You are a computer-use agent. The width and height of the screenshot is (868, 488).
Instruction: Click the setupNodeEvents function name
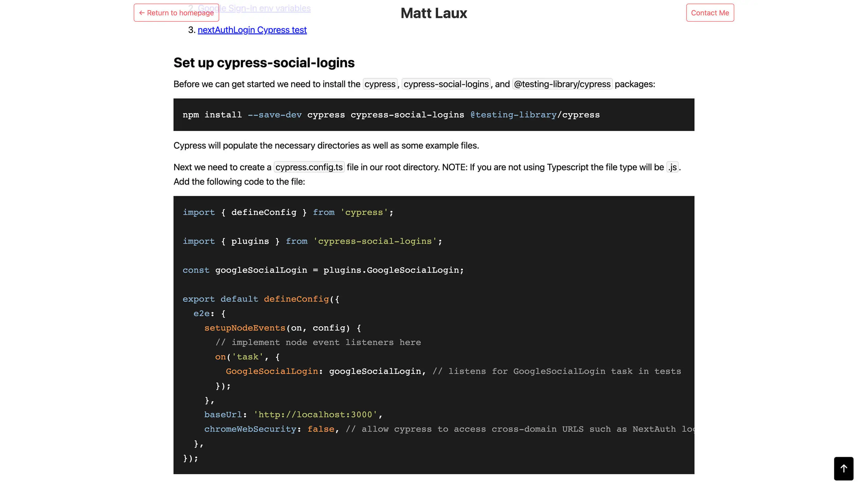(x=245, y=328)
